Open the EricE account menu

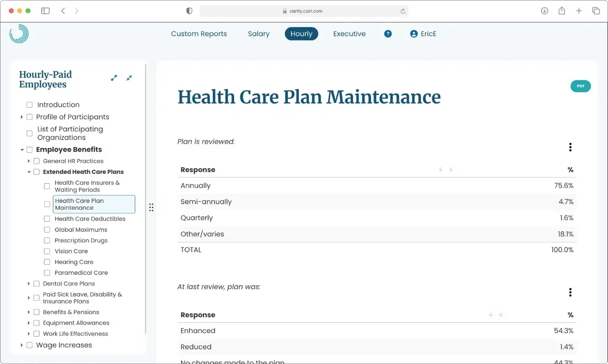point(423,33)
